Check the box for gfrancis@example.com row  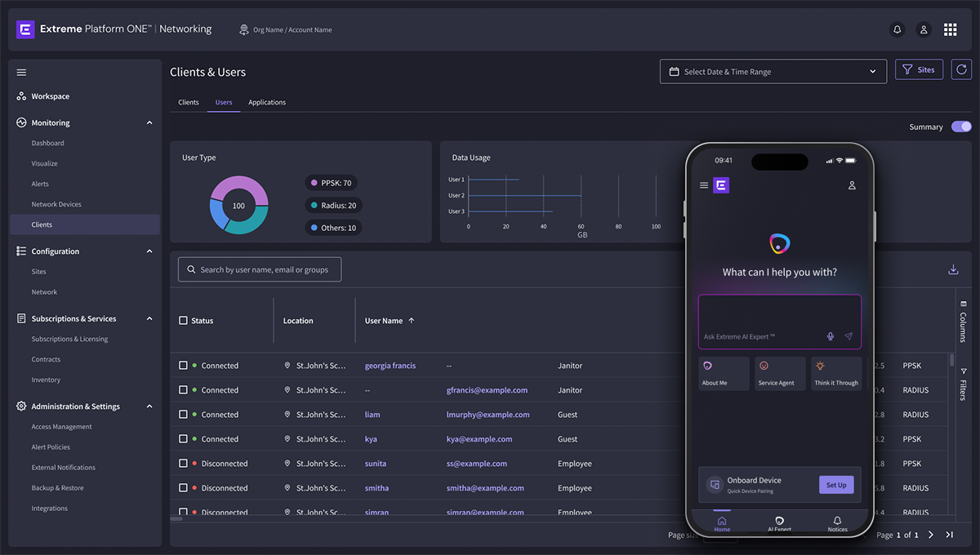click(183, 390)
